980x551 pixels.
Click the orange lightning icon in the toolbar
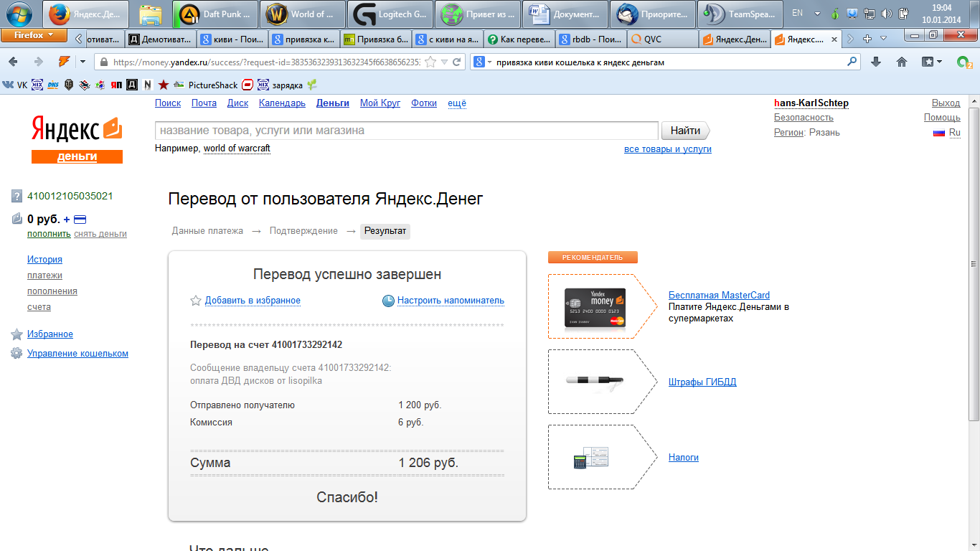point(64,62)
